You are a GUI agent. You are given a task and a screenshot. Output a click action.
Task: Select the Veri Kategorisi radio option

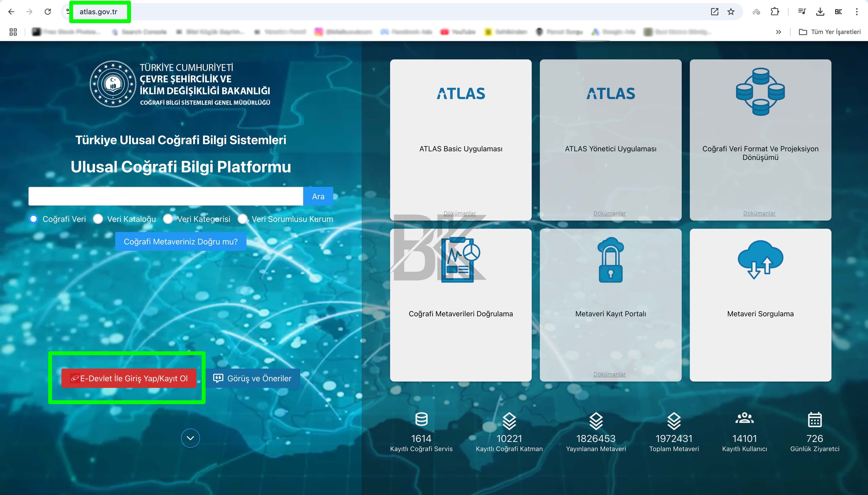click(168, 219)
